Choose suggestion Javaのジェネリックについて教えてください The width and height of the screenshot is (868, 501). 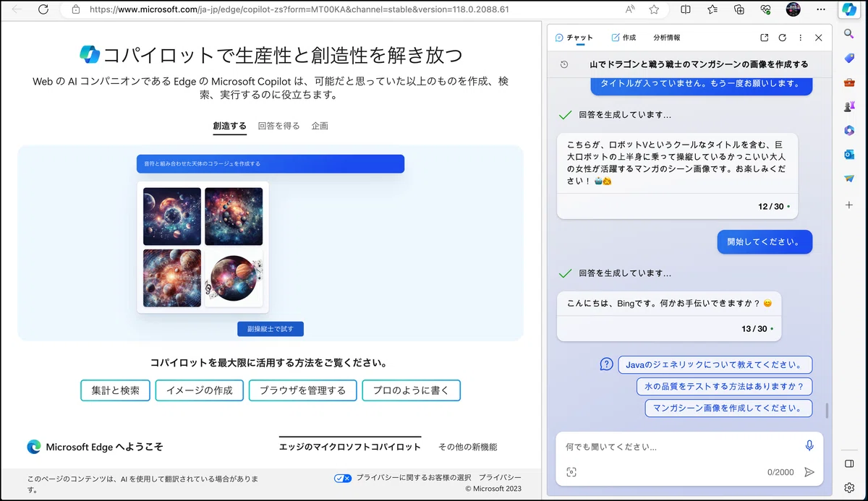[x=715, y=364]
